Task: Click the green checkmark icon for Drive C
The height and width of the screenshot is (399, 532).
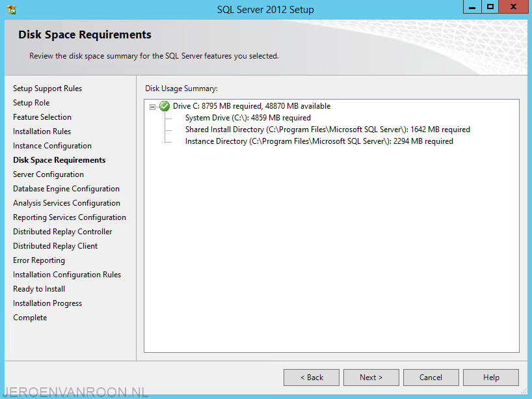Action: point(165,106)
